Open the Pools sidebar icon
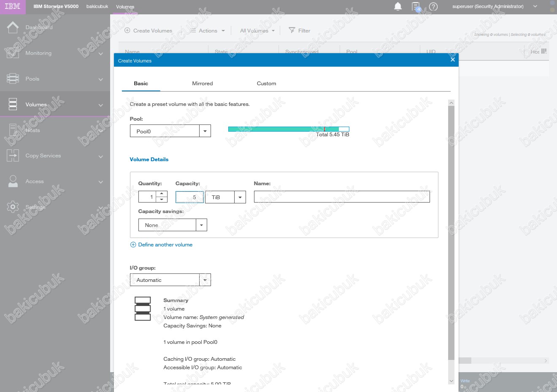This screenshot has width=557, height=392. (13, 79)
